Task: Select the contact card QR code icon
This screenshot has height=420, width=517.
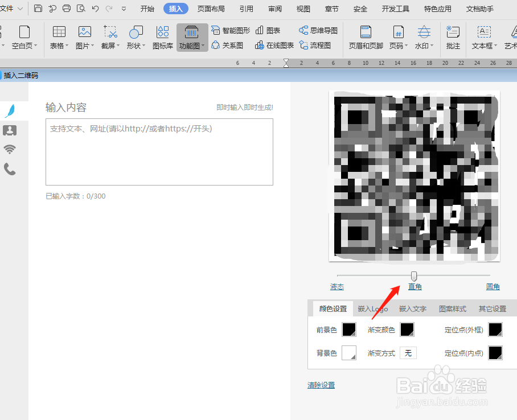Action: click(x=10, y=130)
